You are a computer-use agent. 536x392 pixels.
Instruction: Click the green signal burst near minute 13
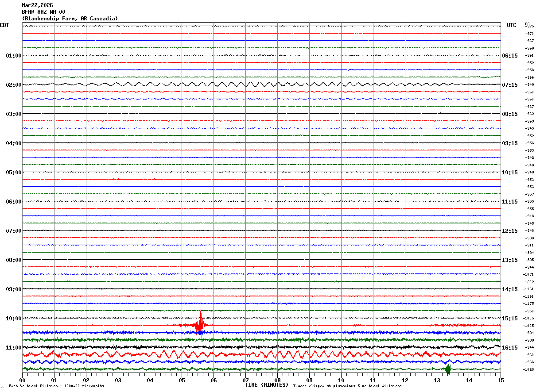[x=447, y=369]
